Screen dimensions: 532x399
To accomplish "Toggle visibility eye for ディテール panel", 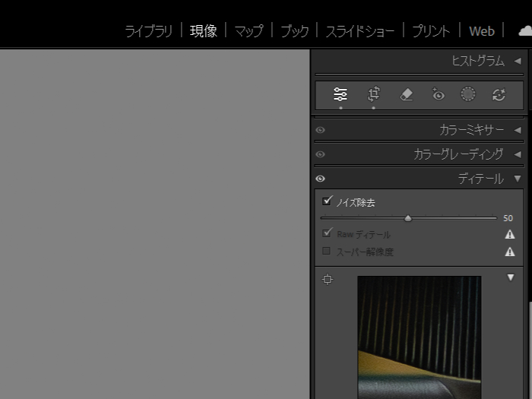I will click(x=320, y=179).
